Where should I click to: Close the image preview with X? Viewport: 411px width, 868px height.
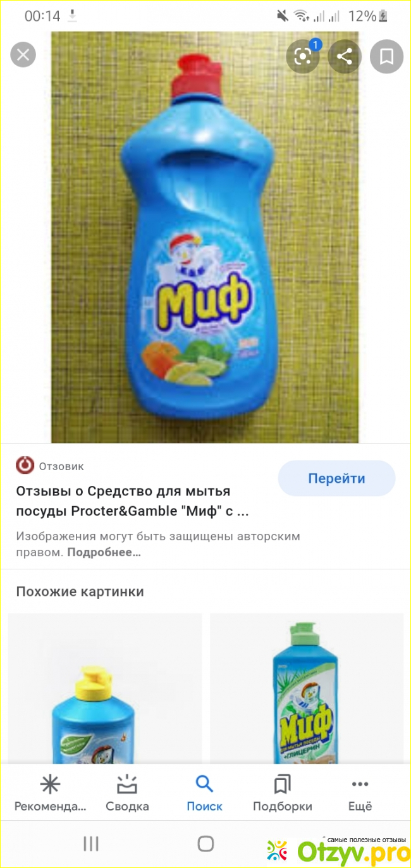point(23,56)
